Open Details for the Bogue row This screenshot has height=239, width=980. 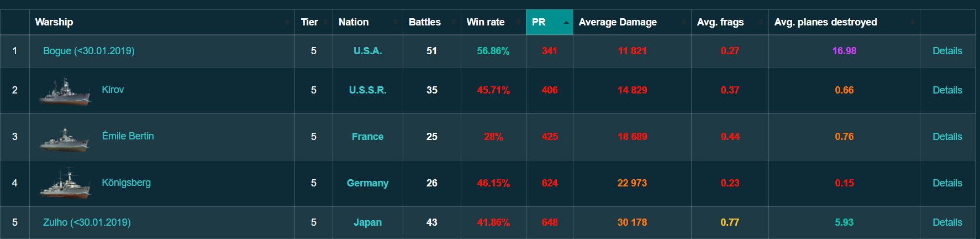point(947,51)
